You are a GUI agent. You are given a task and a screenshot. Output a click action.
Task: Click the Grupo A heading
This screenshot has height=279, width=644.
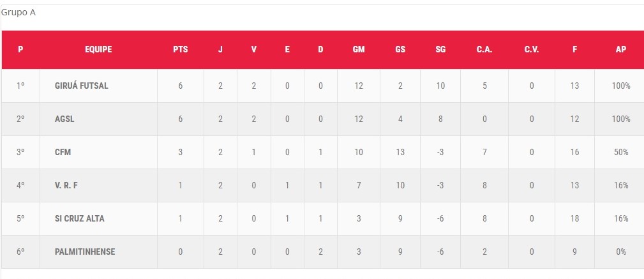pyautogui.click(x=19, y=12)
